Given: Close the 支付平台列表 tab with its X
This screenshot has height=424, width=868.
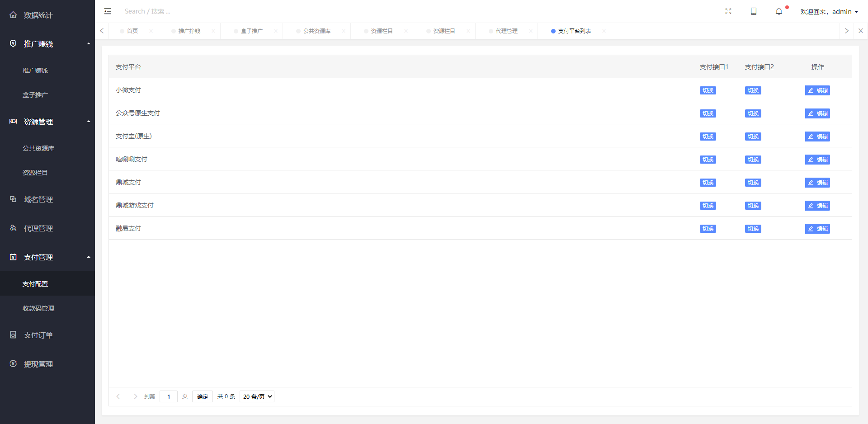Looking at the screenshot, I should pos(604,31).
